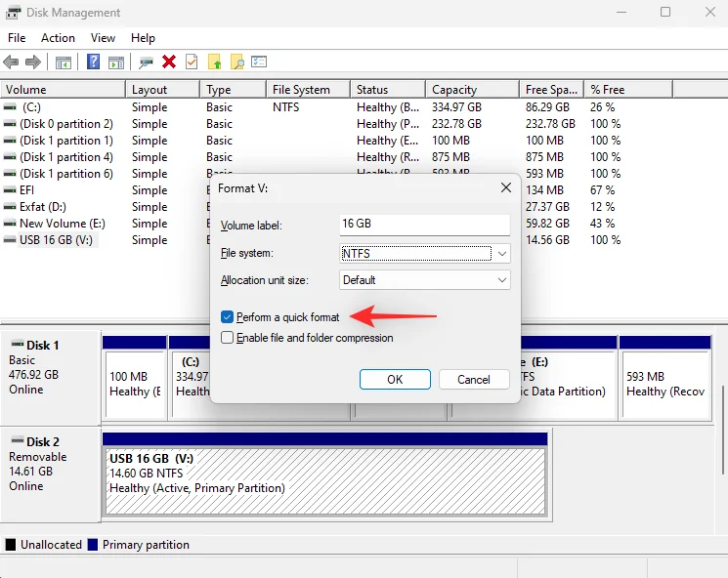Click the Disk 2 drive icon in the lower pane
Viewport: 728px width, 578px height.
click(18, 439)
